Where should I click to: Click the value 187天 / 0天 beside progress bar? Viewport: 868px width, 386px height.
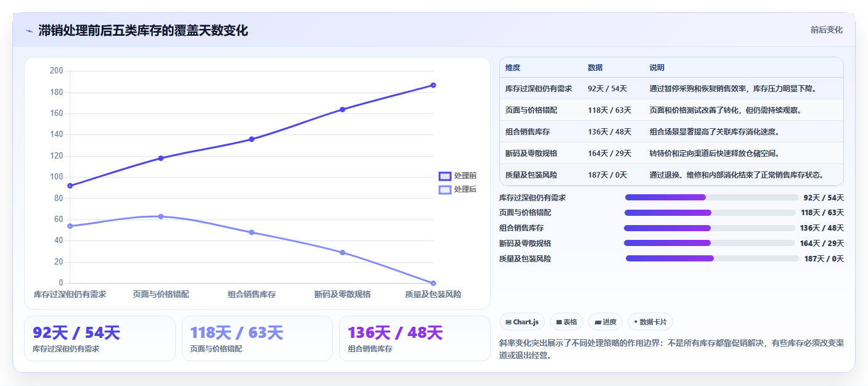[824, 259]
